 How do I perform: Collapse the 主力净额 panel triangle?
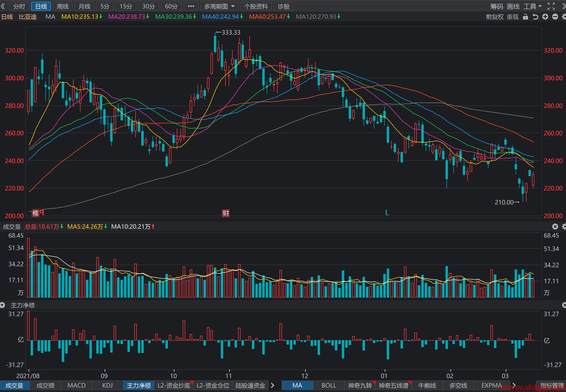2,305
